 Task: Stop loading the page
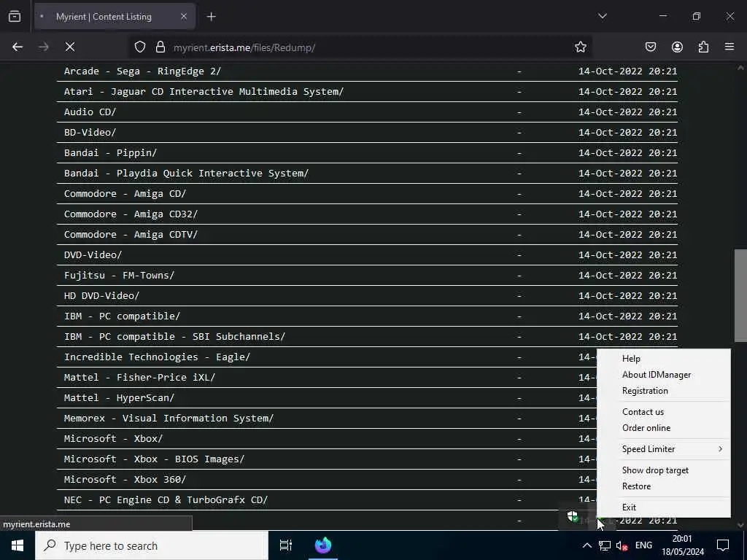click(70, 47)
